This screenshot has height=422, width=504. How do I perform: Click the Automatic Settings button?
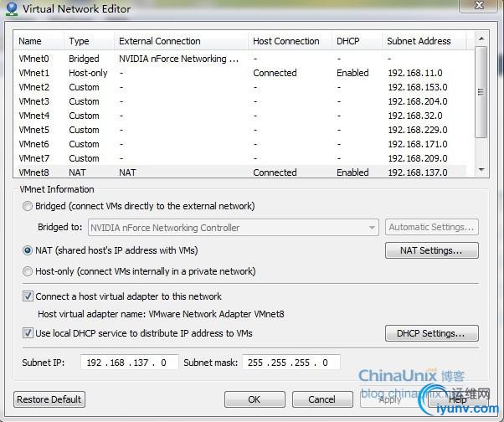tap(432, 227)
